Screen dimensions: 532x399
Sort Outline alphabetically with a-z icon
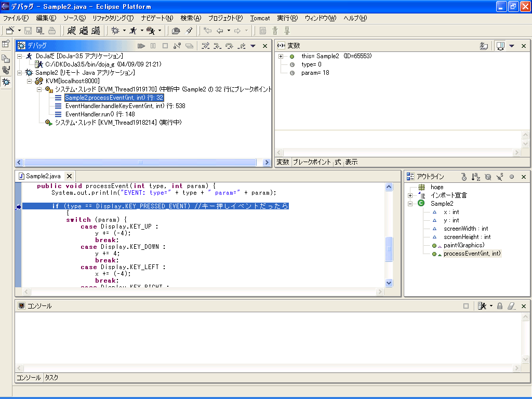pyautogui.click(x=476, y=177)
